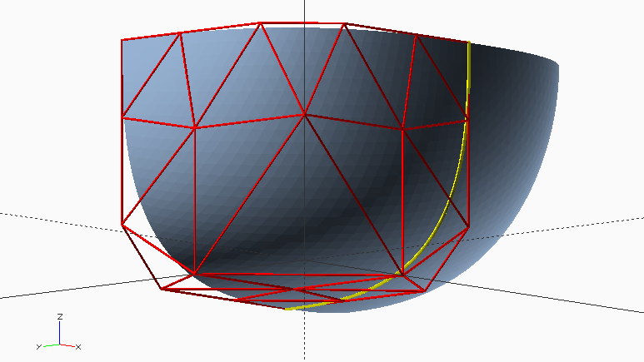Click wireframe corner where yellow curve starts
Viewport: 644px width, 362px height.
(469, 42)
